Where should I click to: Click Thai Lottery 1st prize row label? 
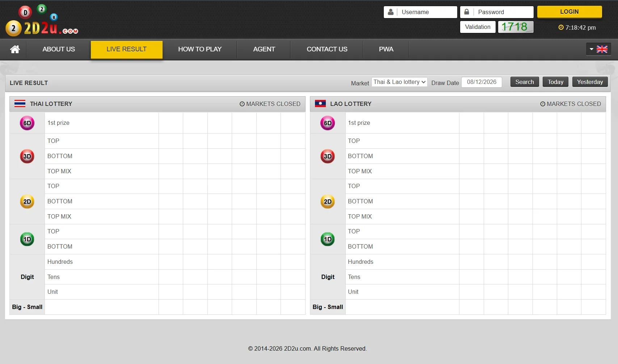[x=58, y=123]
